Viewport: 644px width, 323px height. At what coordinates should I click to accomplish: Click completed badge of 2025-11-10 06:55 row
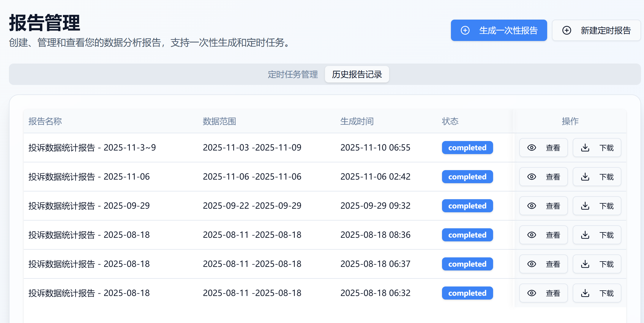(x=467, y=148)
